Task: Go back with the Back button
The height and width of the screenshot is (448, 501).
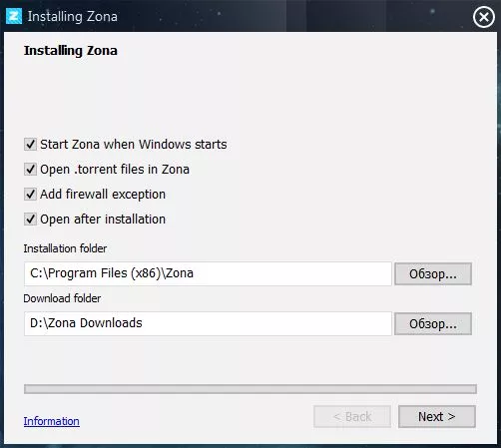Action: point(352,416)
